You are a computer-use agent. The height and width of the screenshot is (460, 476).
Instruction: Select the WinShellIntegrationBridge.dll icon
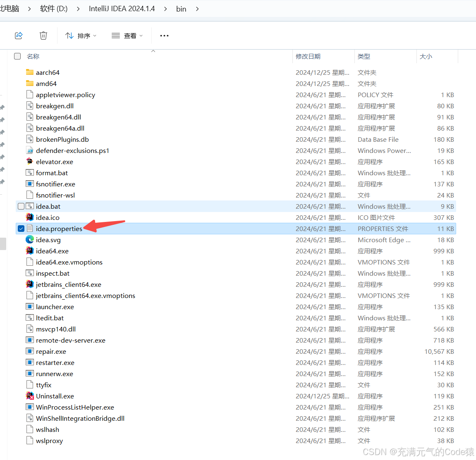tap(30, 418)
